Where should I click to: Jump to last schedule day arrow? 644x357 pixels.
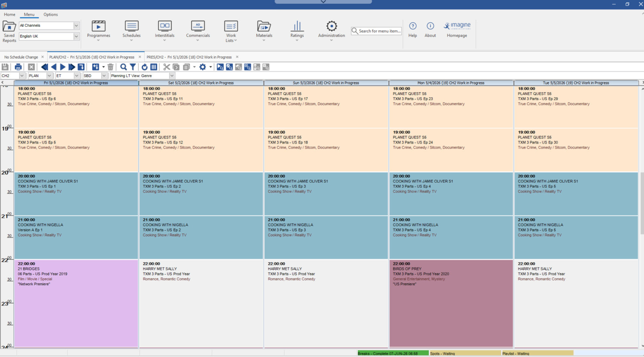click(x=72, y=67)
